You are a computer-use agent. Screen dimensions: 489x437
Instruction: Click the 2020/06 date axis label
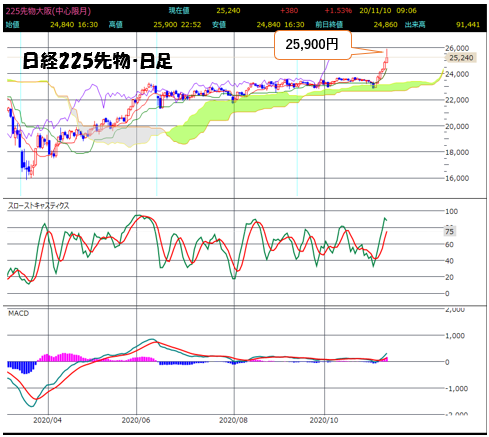(136, 420)
